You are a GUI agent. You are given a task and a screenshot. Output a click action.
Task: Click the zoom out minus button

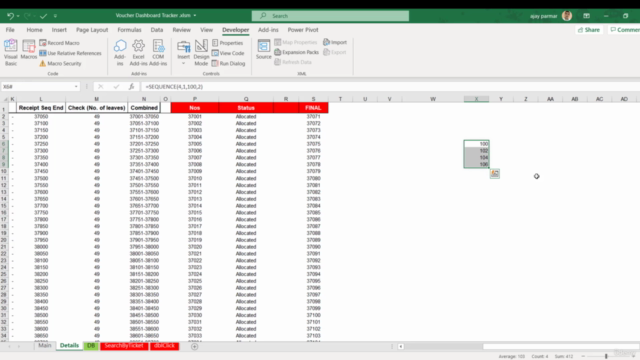point(583,356)
